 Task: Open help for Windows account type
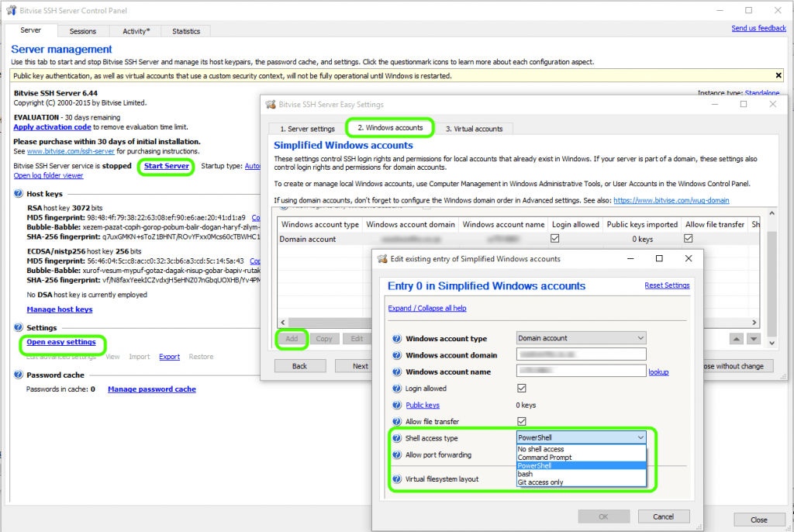point(397,338)
